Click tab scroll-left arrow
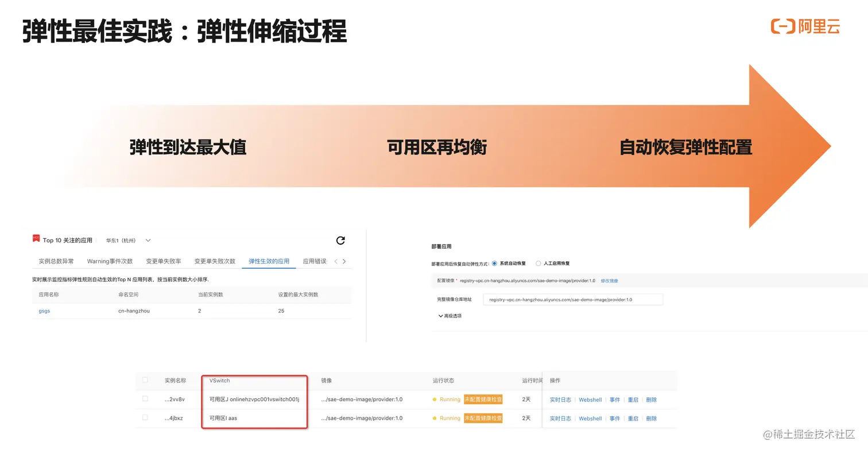Image resolution: width=868 pixels, height=453 pixels. 336,261
